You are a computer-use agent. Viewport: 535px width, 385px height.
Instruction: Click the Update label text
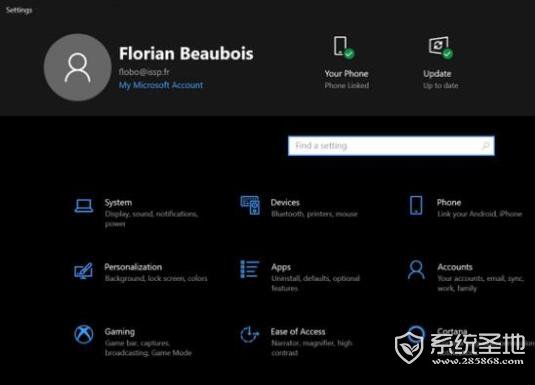437,74
